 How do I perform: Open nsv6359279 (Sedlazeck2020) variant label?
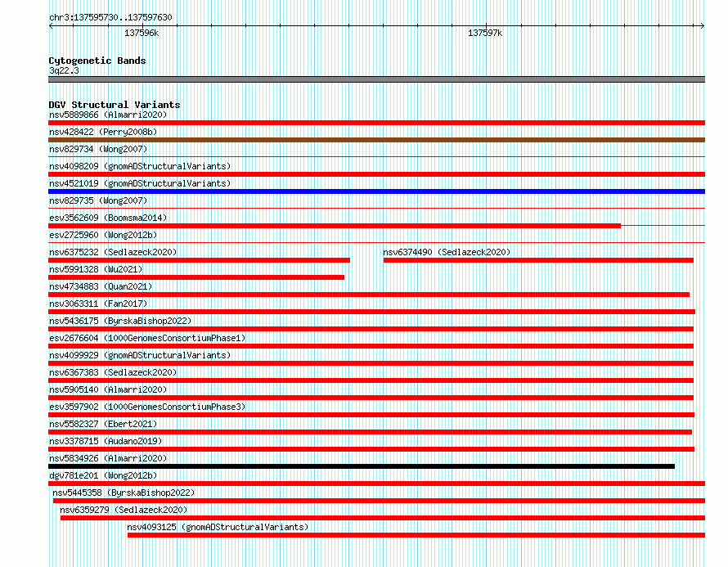click(124, 510)
